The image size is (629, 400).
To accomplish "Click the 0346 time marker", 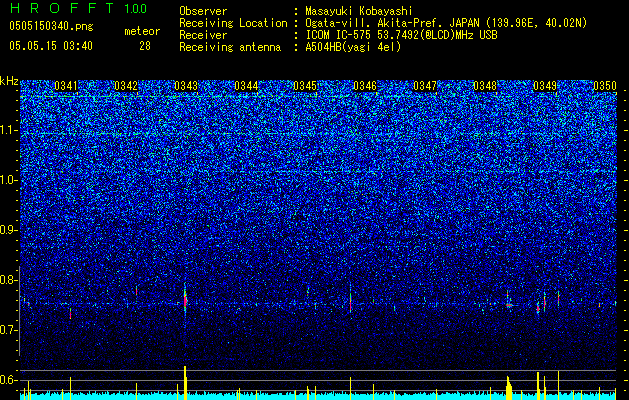I will 365,86.
